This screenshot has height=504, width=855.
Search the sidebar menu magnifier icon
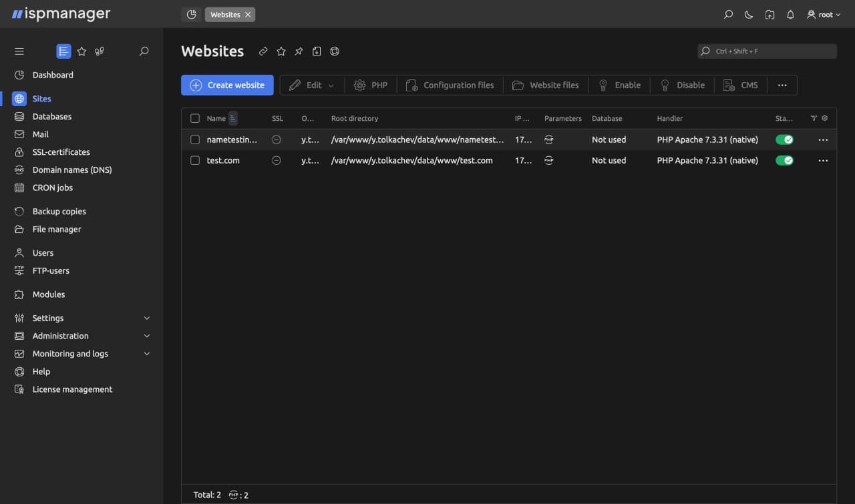144,51
